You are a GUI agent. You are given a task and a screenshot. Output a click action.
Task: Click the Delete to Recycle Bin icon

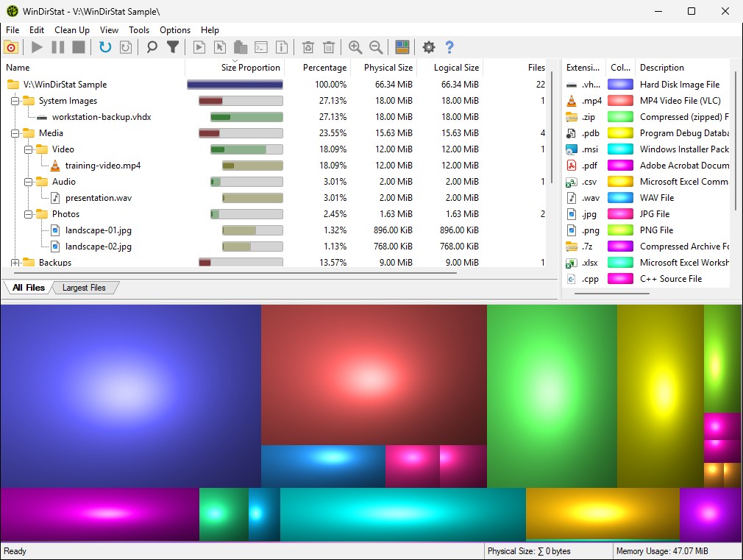pyautogui.click(x=308, y=47)
